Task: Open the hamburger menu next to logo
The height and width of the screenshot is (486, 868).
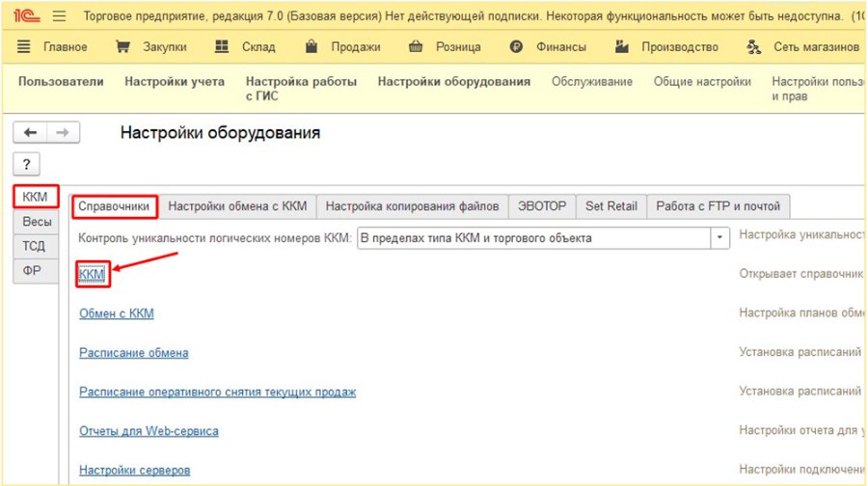Action: (59, 16)
